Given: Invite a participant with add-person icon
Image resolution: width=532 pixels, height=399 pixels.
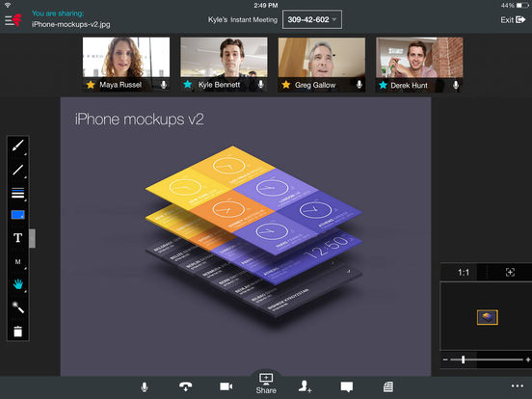Looking at the screenshot, I should (x=305, y=386).
